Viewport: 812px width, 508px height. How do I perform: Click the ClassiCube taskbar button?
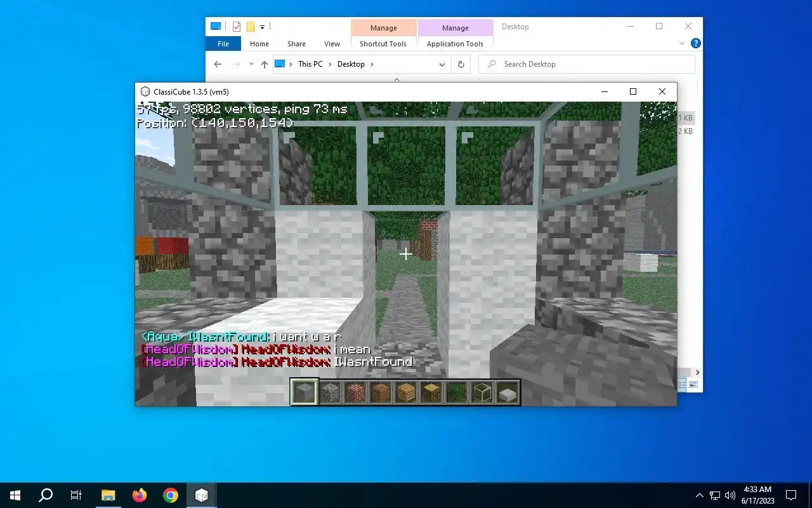(x=202, y=495)
